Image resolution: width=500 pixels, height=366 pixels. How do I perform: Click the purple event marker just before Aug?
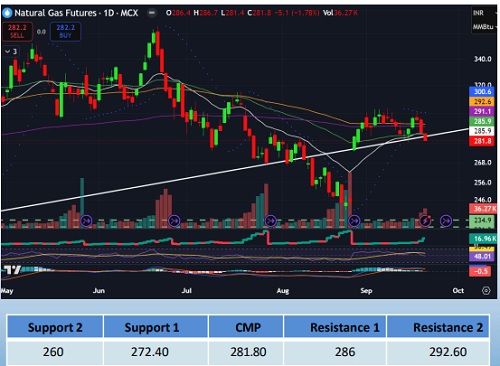pos(270,221)
